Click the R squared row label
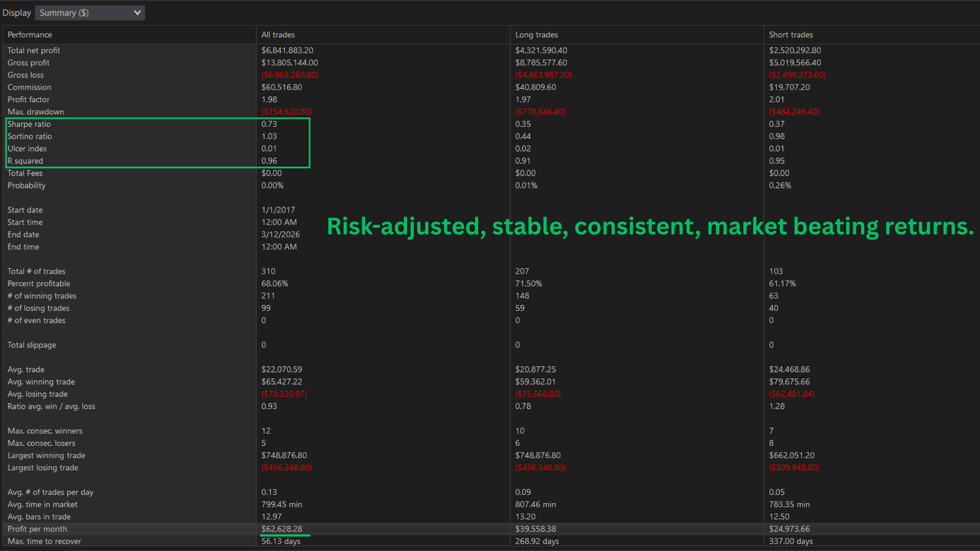 coord(25,161)
